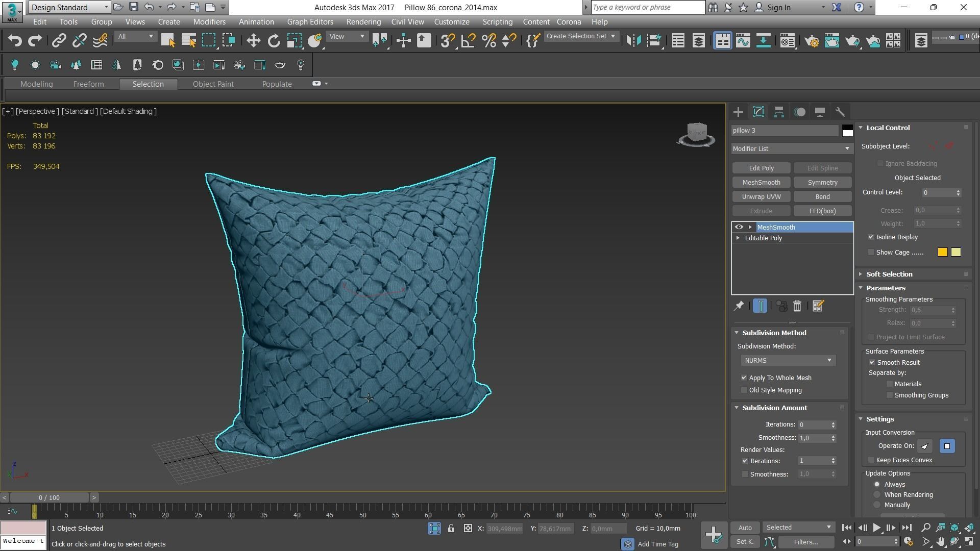This screenshot has width=980, height=551.
Task: Click the Mirror tool icon
Action: pyautogui.click(x=633, y=40)
